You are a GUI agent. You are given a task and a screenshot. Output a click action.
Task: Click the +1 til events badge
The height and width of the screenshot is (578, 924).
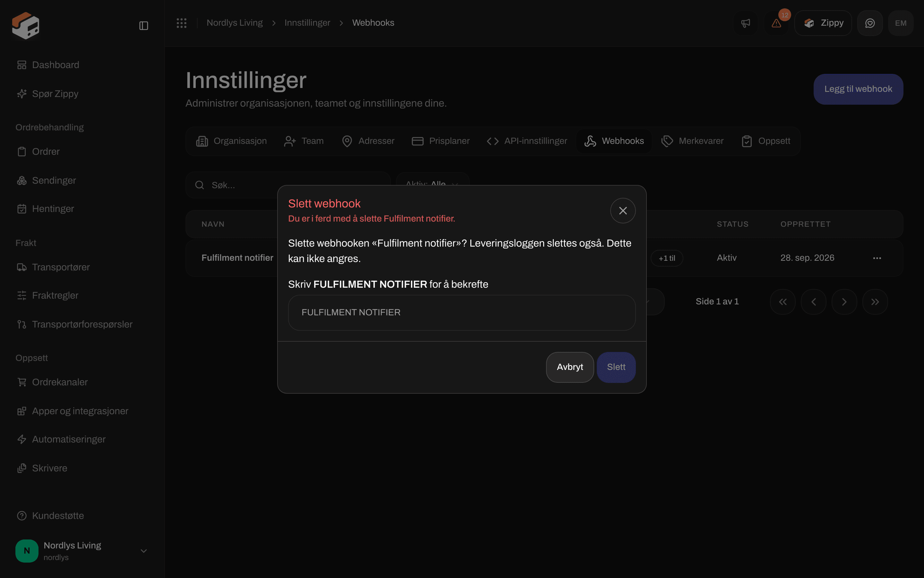tap(667, 258)
